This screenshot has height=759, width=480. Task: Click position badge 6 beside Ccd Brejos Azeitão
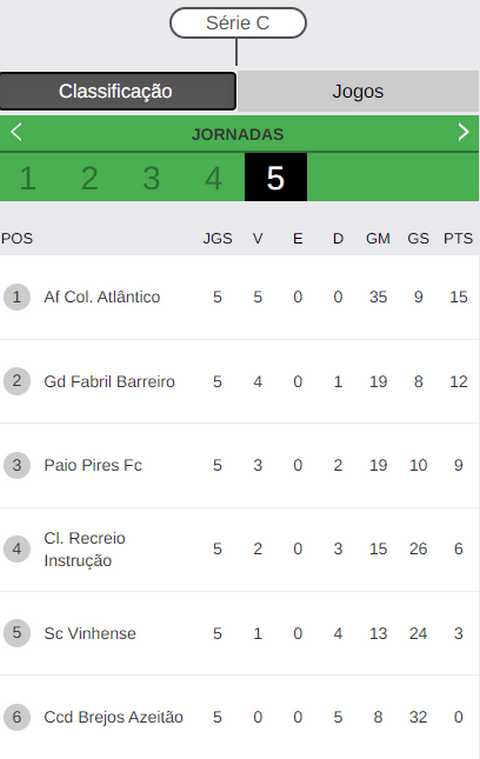[17, 717]
